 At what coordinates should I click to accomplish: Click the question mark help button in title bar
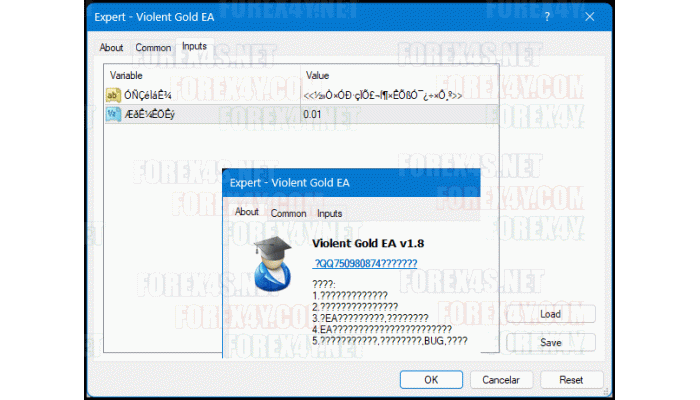pyautogui.click(x=546, y=17)
